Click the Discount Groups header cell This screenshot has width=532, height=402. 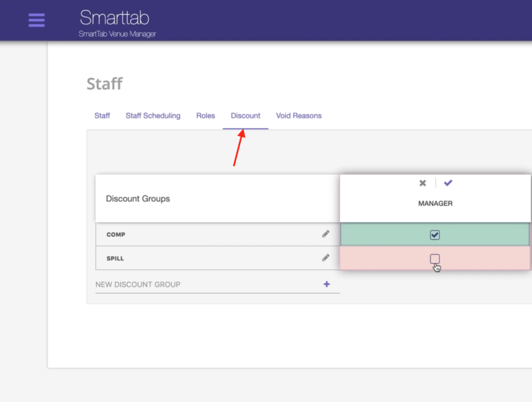138,198
